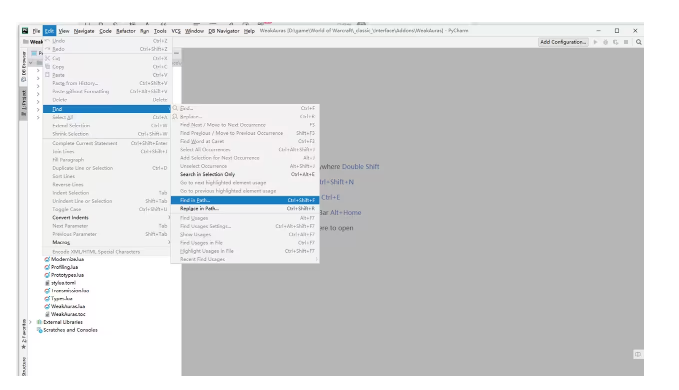The width and height of the screenshot is (679, 390).
Task: Open the DB Navigator menu
Action: (x=224, y=31)
